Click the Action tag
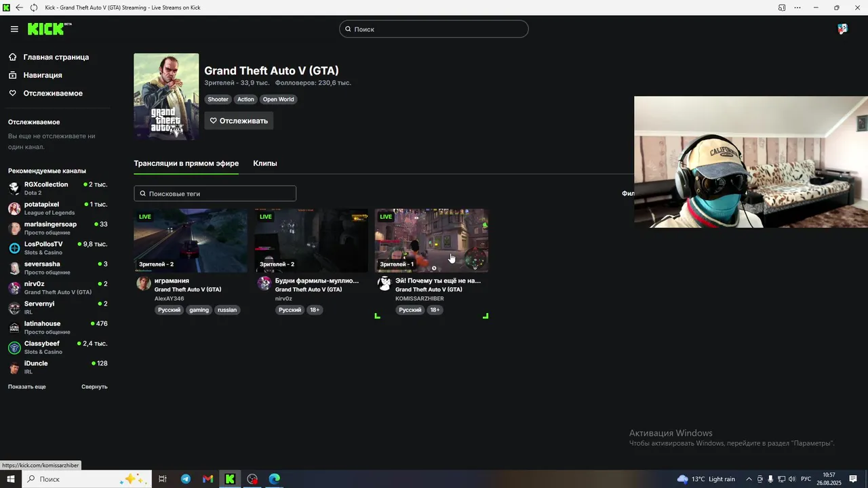Image resolution: width=868 pixels, height=488 pixels. (245, 100)
